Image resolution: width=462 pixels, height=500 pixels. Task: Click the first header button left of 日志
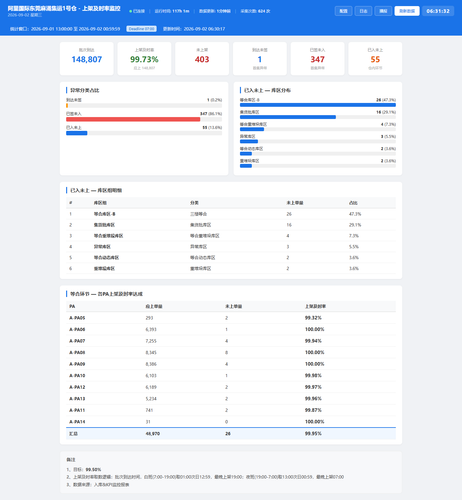343,11
